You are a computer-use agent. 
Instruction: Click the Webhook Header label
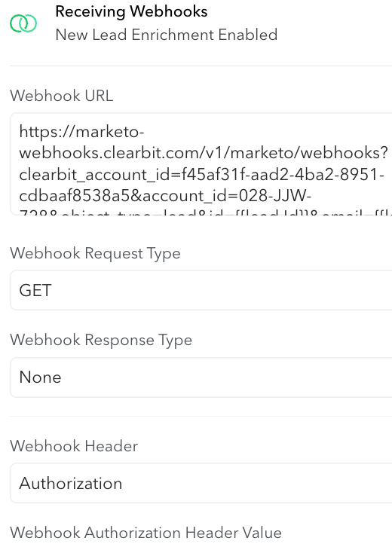tap(74, 446)
